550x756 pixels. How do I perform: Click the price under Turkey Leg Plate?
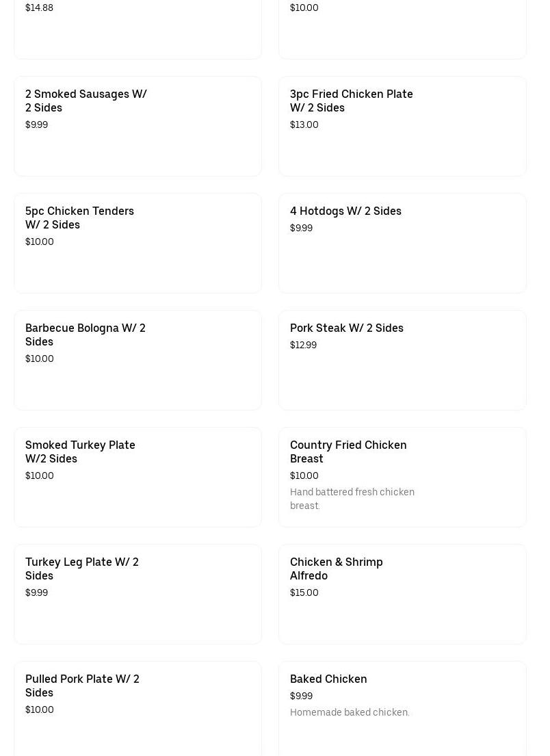tap(36, 592)
